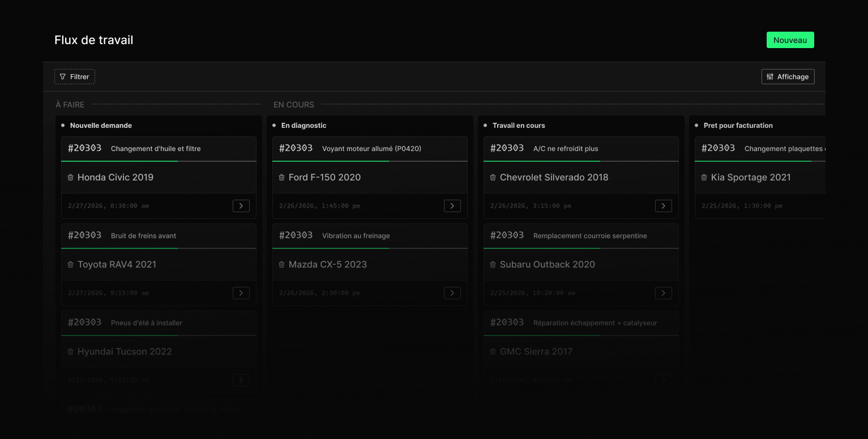Delete the Kia Sportage 2021 card via trash icon

tap(704, 178)
